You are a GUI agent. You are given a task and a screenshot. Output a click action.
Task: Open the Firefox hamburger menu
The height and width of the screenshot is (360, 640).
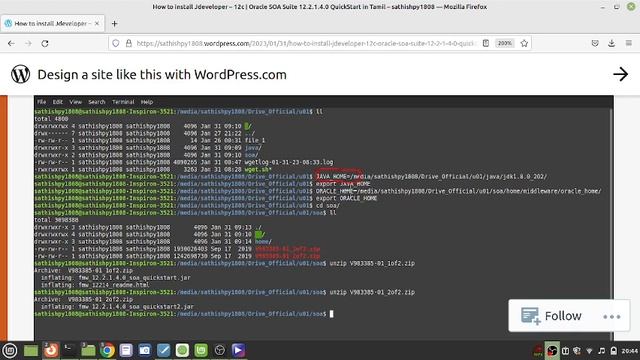[629, 43]
